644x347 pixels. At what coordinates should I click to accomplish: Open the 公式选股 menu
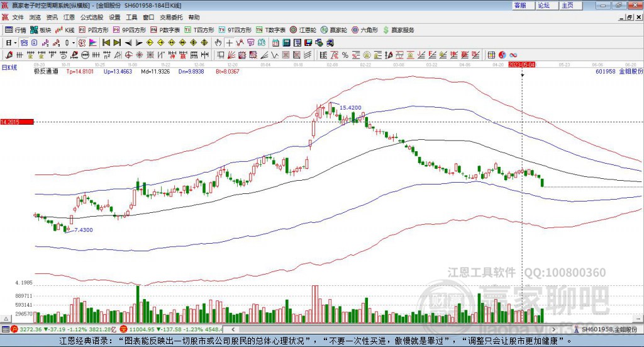tap(92, 17)
